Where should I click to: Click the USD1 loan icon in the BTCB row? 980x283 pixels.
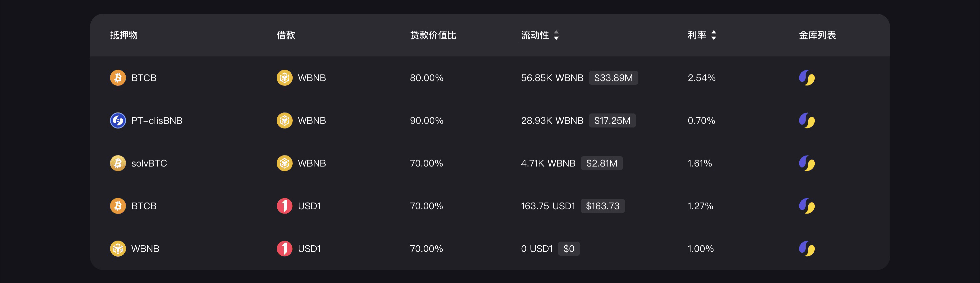click(x=285, y=206)
